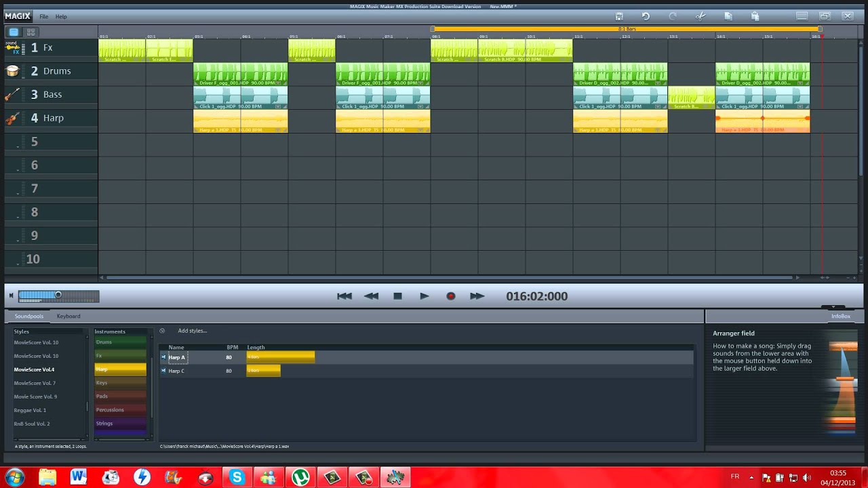The height and width of the screenshot is (488, 868).
Task: Open the Help menu
Action: [x=61, y=16]
